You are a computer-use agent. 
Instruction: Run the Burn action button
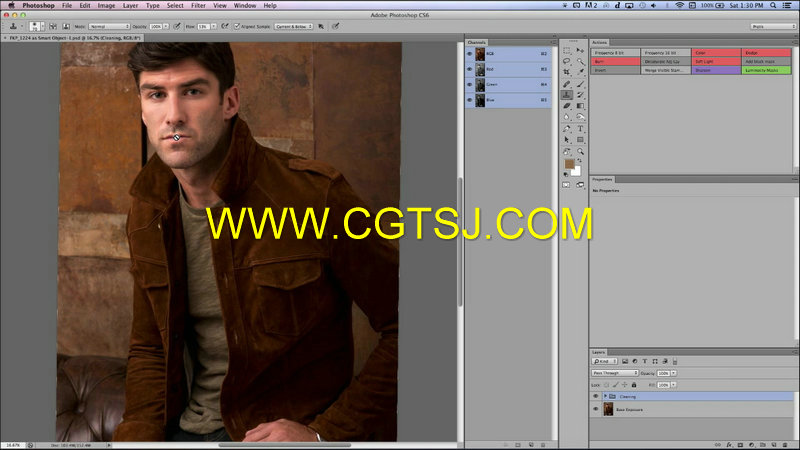pos(615,61)
